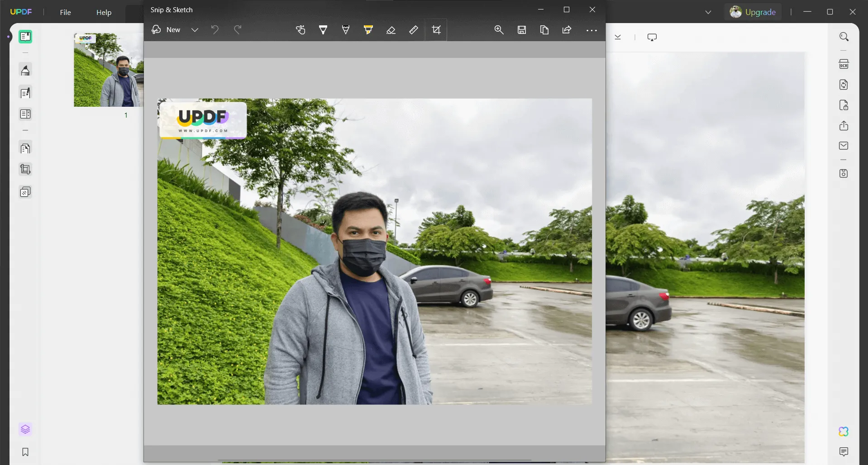Toggle the Image Crop tool
This screenshot has height=465, width=868.
(x=436, y=30)
